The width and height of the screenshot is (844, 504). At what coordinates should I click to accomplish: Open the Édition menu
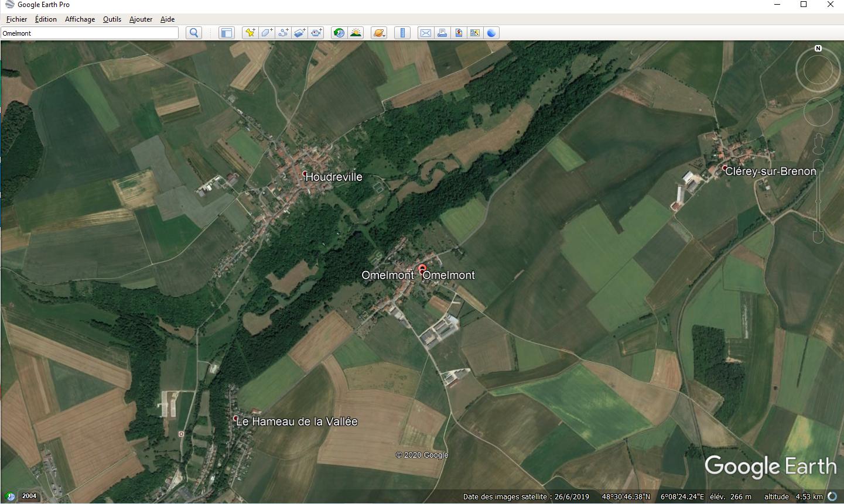pos(46,19)
